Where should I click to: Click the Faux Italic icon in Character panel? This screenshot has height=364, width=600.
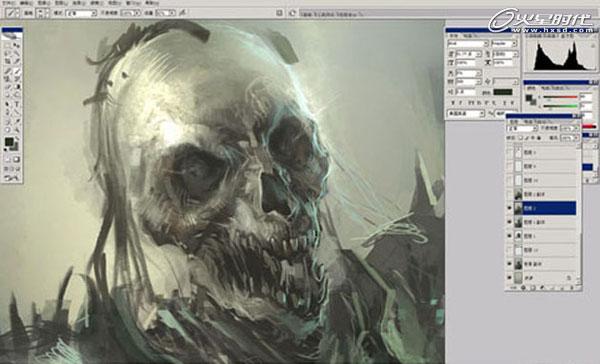(x=460, y=103)
